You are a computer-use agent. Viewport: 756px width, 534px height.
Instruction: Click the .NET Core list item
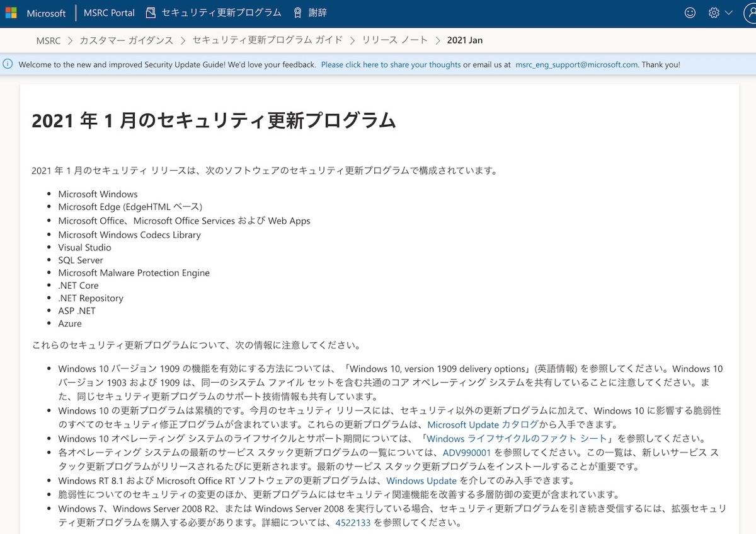pyautogui.click(x=78, y=286)
